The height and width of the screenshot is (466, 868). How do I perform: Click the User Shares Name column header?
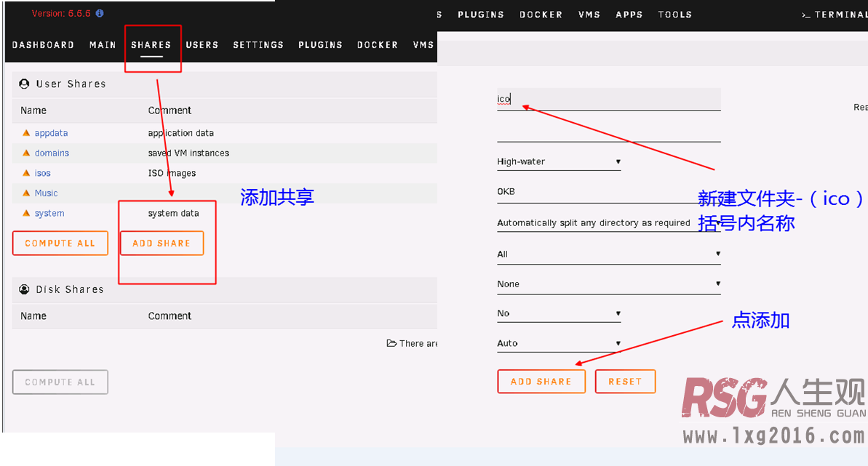tap(33, 110)
